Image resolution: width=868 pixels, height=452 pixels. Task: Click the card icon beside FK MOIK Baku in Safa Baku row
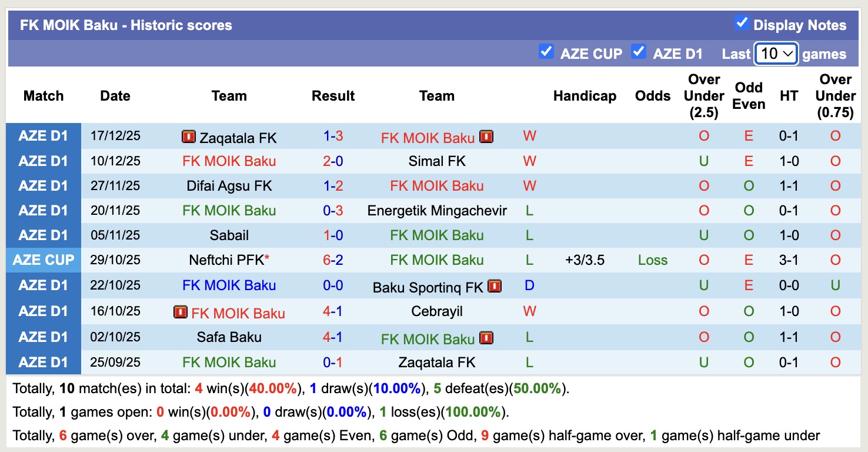click(x=486, y=338)
